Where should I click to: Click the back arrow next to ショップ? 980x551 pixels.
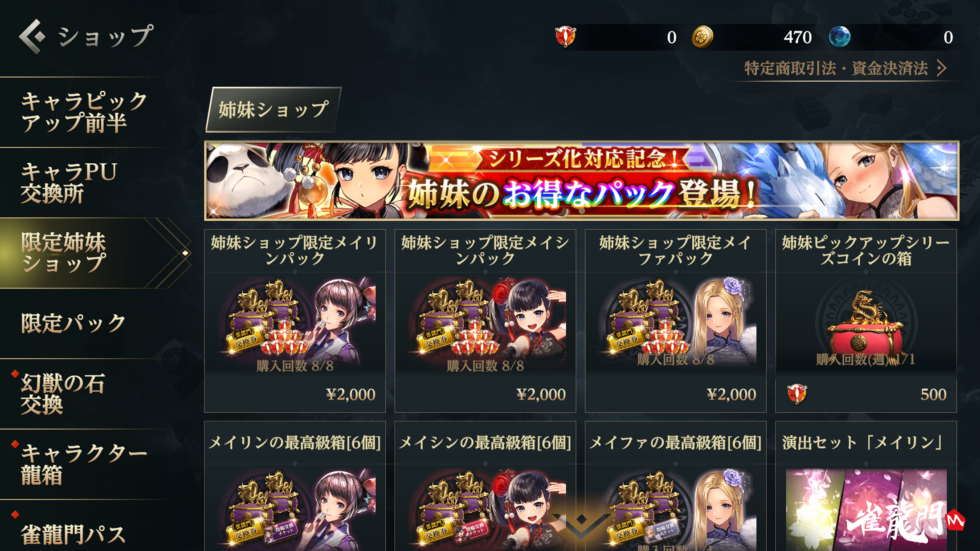(x=32, y=36)
